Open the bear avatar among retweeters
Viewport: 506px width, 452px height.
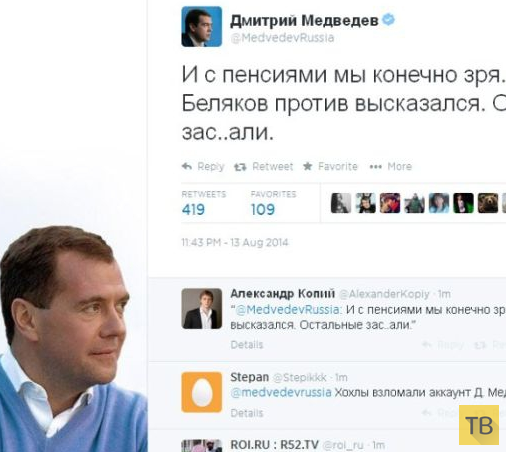pos(488,203)
